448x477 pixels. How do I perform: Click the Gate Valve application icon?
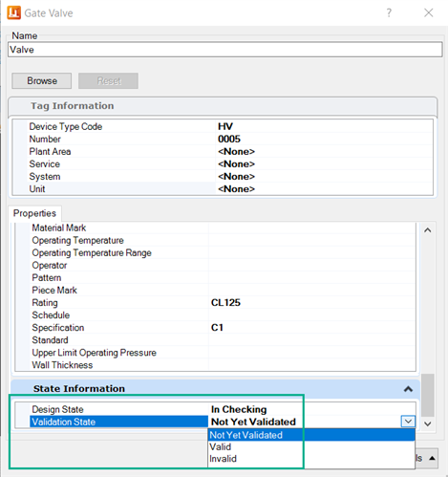[14, 12]
